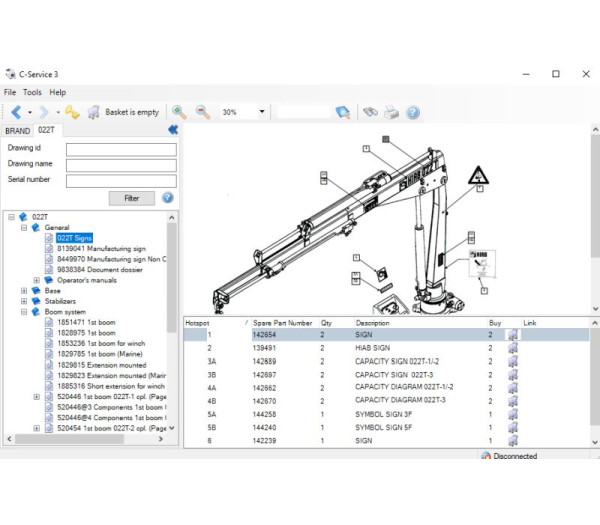This screenshot has height=525, width=600.
Task: Switch to the BRAND tab
Action: (x=17, y=130)
